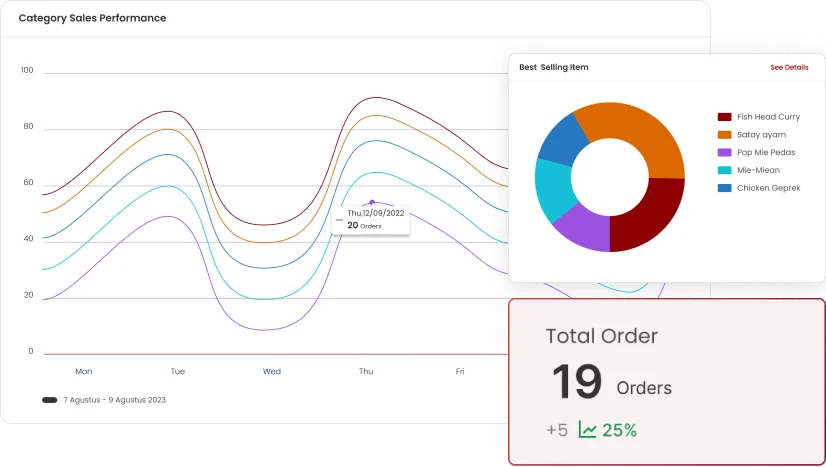The image size is (826, 467).
Task: Open the See Details link
Action: pos(789,67)
